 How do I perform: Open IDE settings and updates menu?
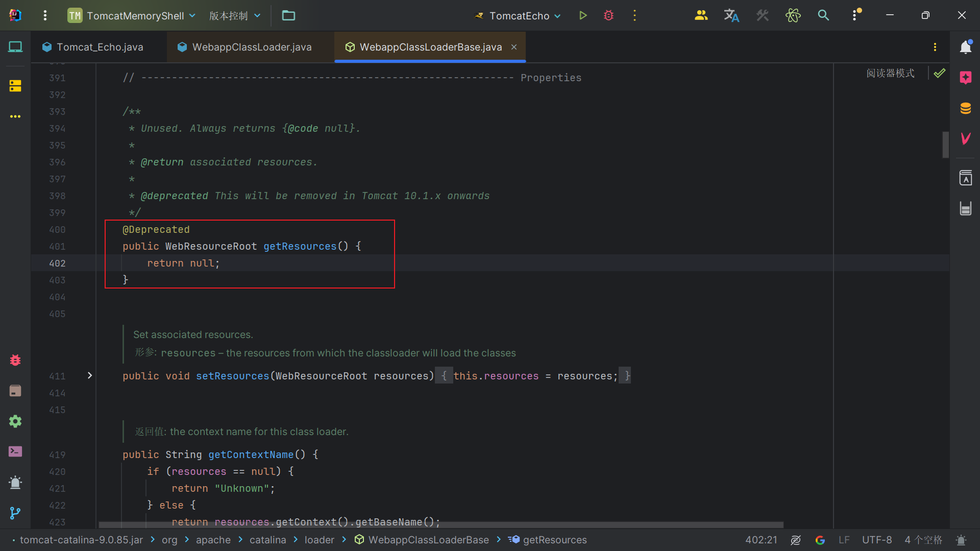(x=855, y=15)
